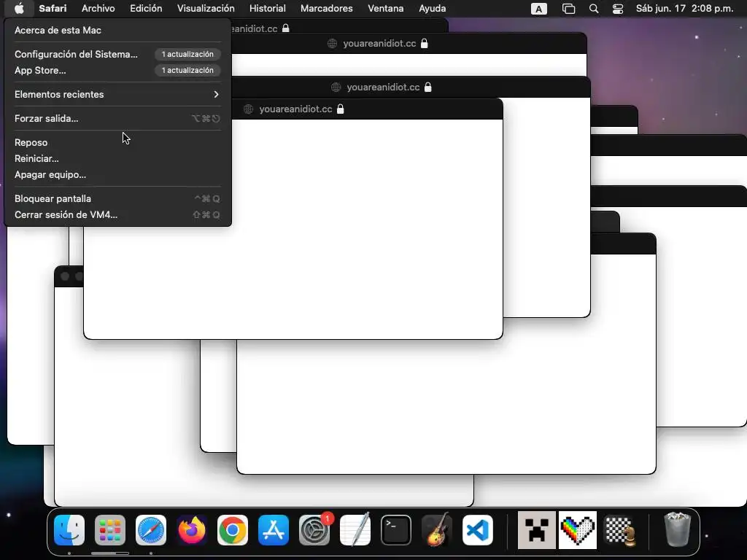
Task: Click the Stage Manager windows icon in menu bar
Action: point(568,9)
